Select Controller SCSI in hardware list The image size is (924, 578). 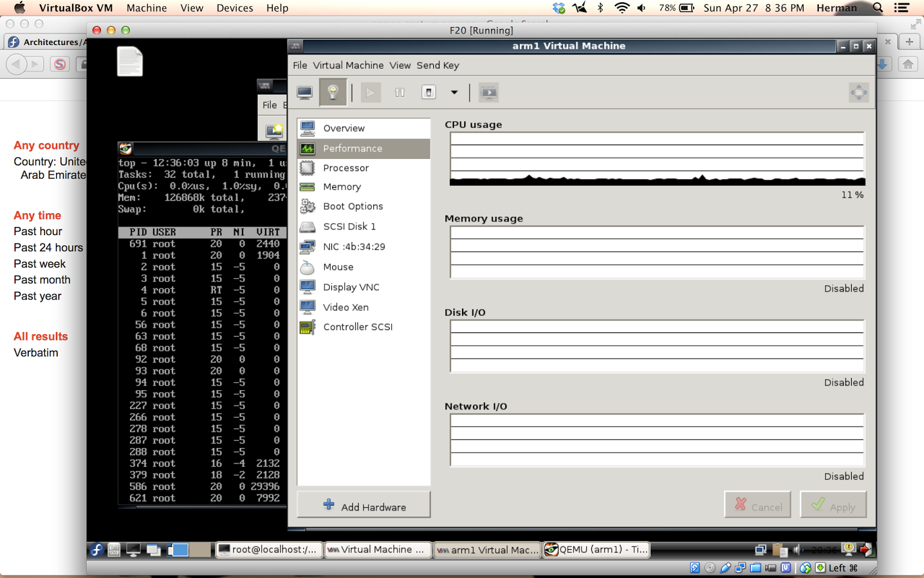364,327
